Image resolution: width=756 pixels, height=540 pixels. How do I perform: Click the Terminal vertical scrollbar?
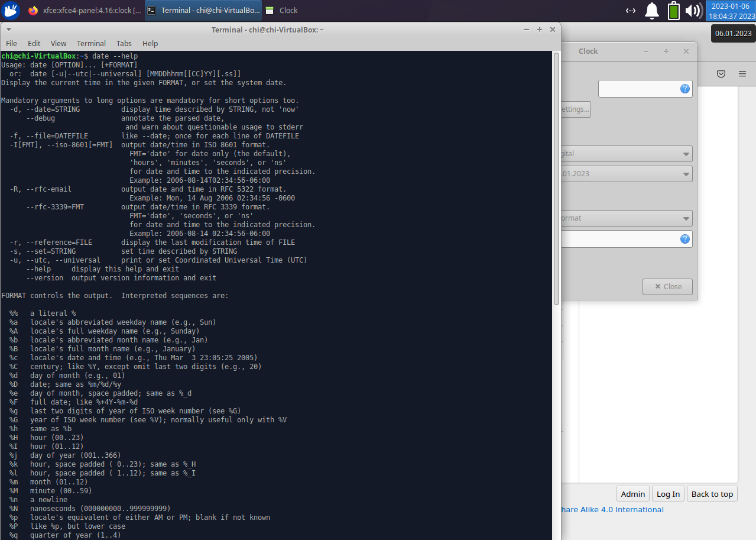coord(556,178)
